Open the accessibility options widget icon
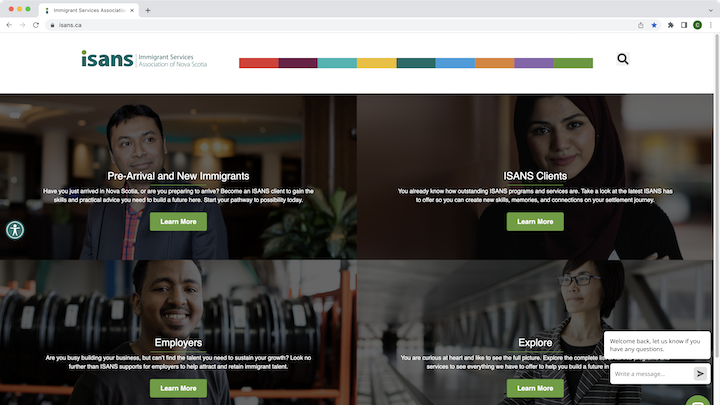The image size is (720, 405). (x=15, y=230)
